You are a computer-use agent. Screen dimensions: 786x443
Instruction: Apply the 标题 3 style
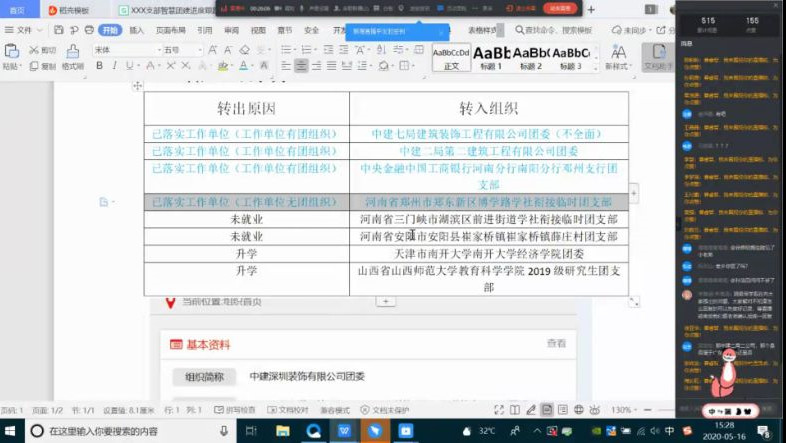[571, 58]
